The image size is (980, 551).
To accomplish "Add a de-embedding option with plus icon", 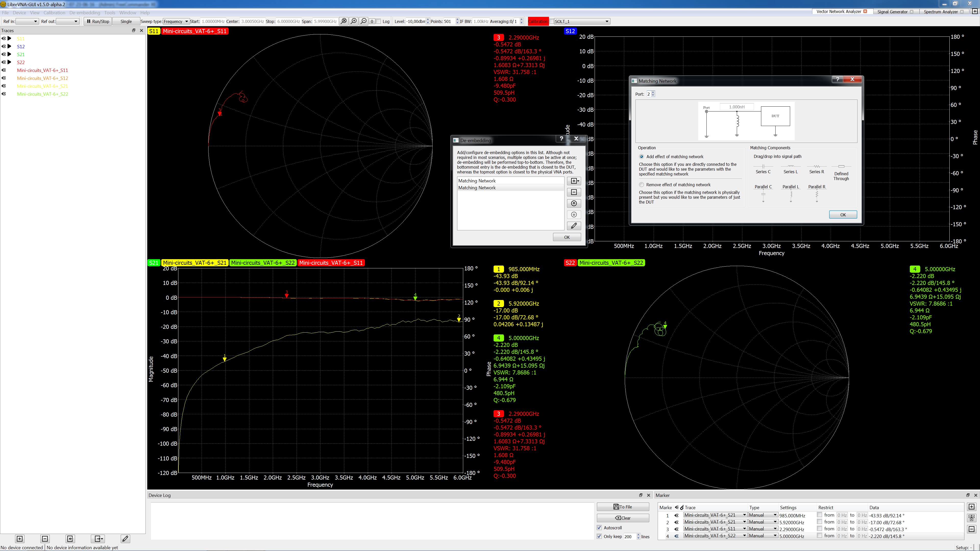I will (x=574, y=181).
